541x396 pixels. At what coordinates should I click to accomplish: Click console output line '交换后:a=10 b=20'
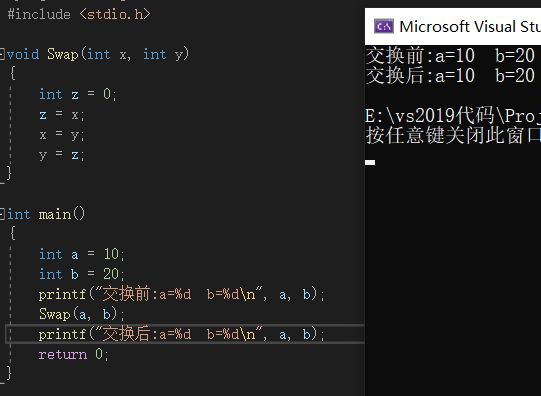pos(450,76)
